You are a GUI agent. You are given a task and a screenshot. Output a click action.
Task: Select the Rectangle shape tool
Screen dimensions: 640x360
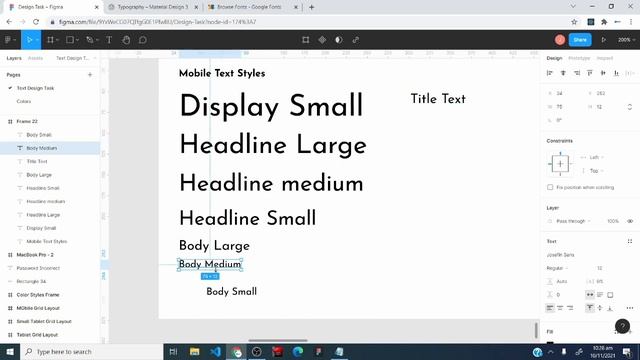coord(70,40)
